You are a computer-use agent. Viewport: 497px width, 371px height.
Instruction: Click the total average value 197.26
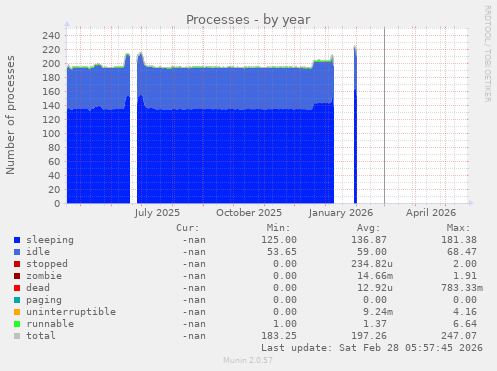pyautogui.click(x=369, y=336)
